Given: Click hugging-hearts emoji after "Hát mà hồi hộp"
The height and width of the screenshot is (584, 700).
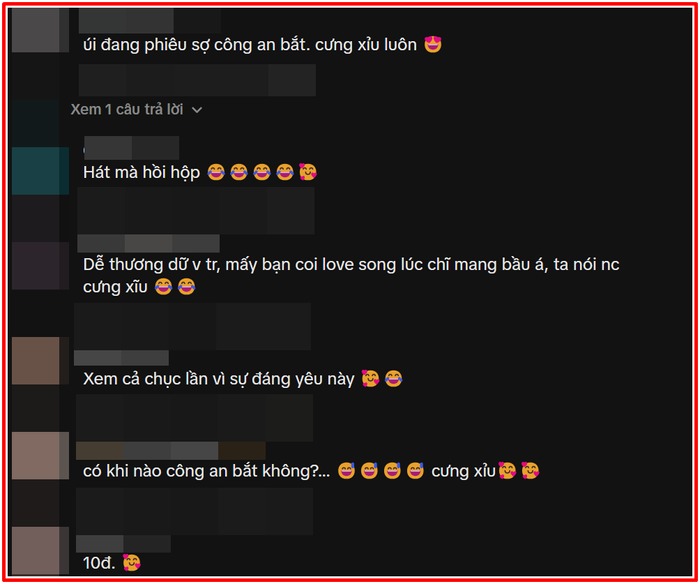Looking at the screenshot, I should (308, 172).
